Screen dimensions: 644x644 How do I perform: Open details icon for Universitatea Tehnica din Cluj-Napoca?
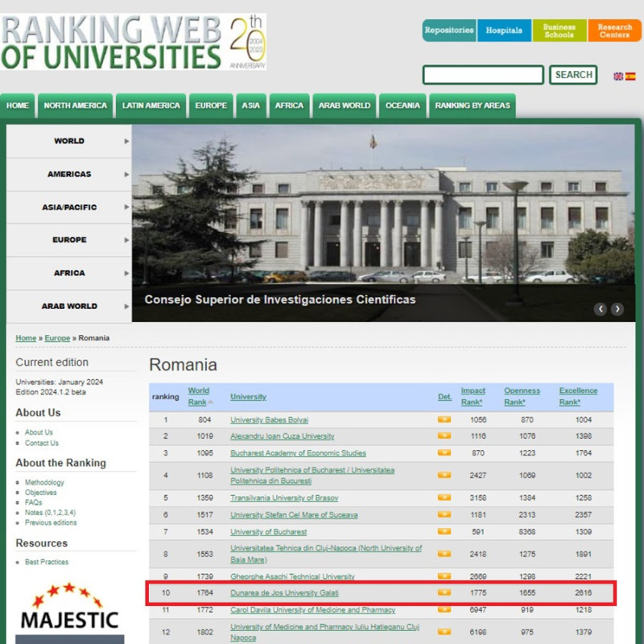[444, 554]
